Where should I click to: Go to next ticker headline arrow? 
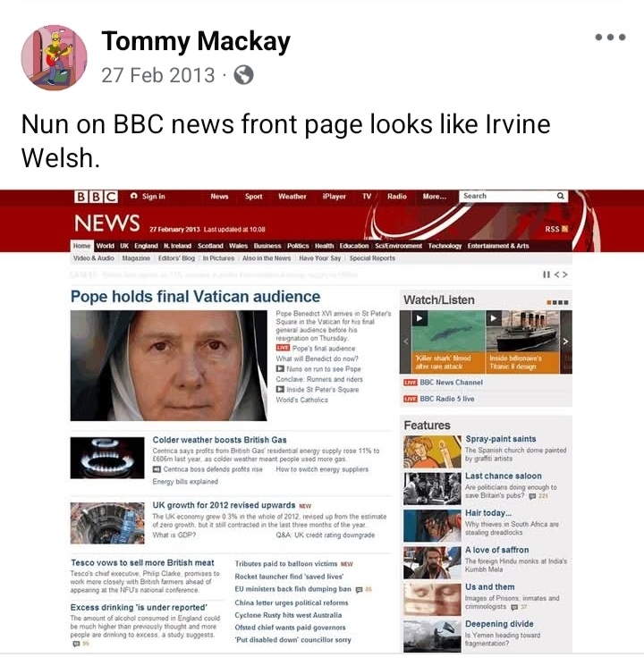[565, 274]
